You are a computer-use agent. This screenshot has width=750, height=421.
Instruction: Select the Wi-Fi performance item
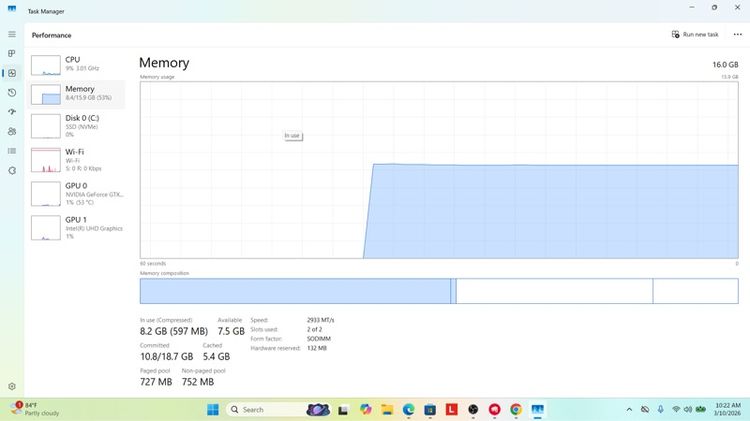click(77, 160)
